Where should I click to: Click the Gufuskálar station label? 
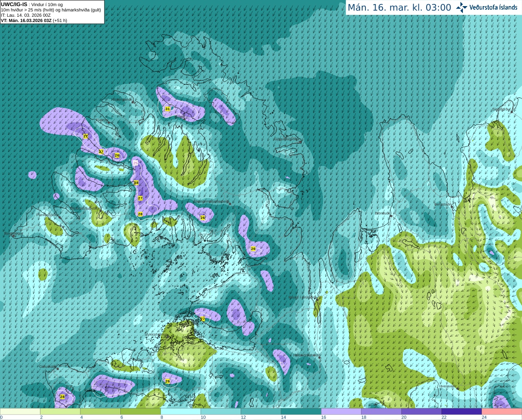(x=48, y=366)
